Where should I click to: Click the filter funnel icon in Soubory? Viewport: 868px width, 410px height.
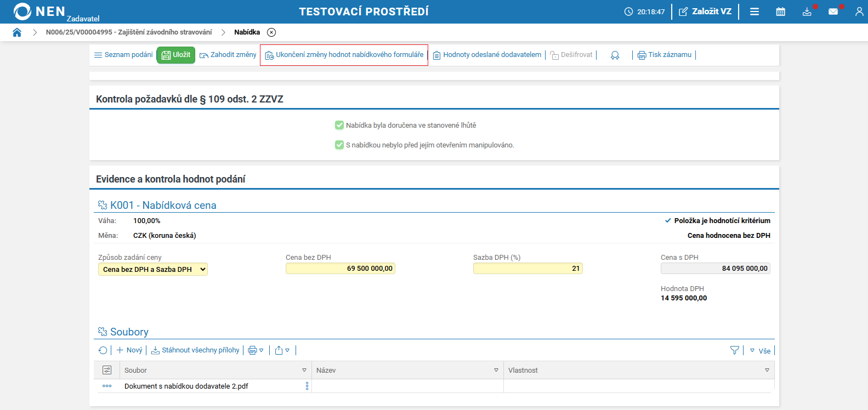tap(735, 350)
